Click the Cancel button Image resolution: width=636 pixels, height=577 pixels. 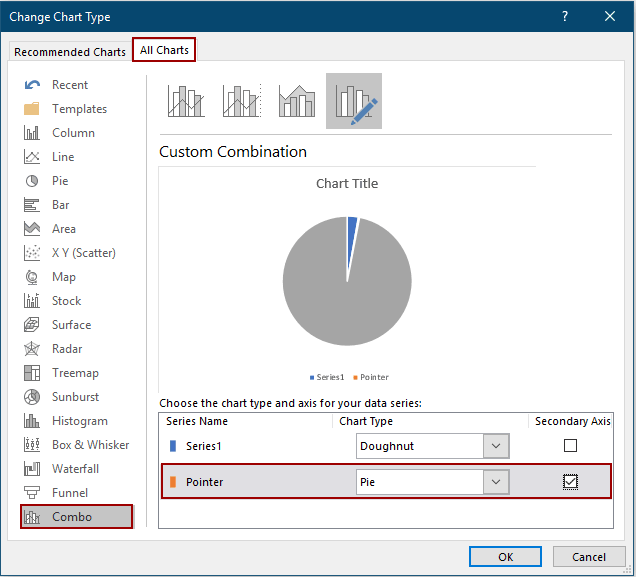tap(589, 557)
